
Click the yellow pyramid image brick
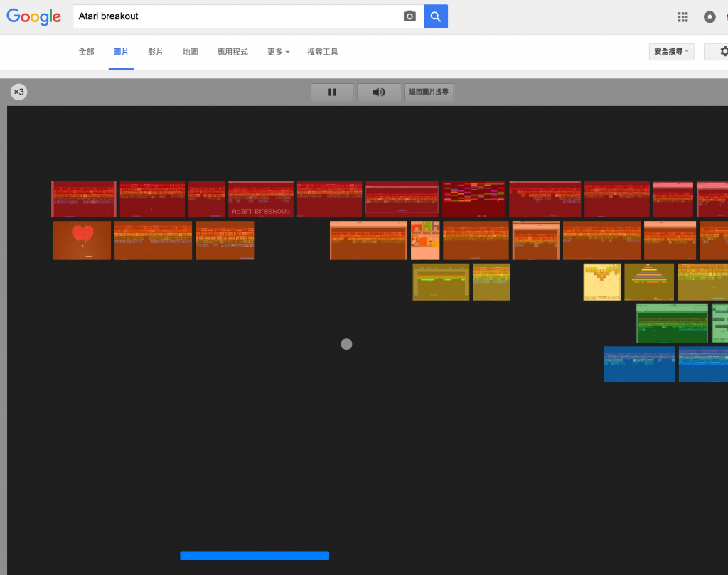(x=649, y=282)
